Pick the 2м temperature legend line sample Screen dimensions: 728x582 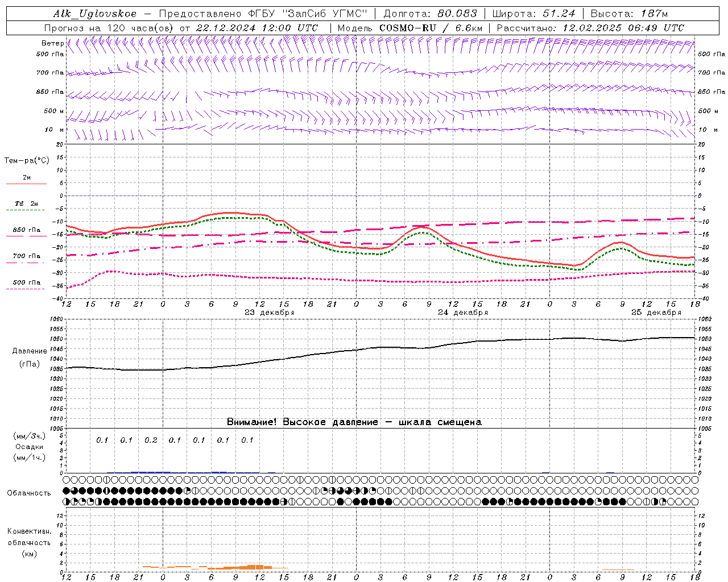[x=26, y=184]
